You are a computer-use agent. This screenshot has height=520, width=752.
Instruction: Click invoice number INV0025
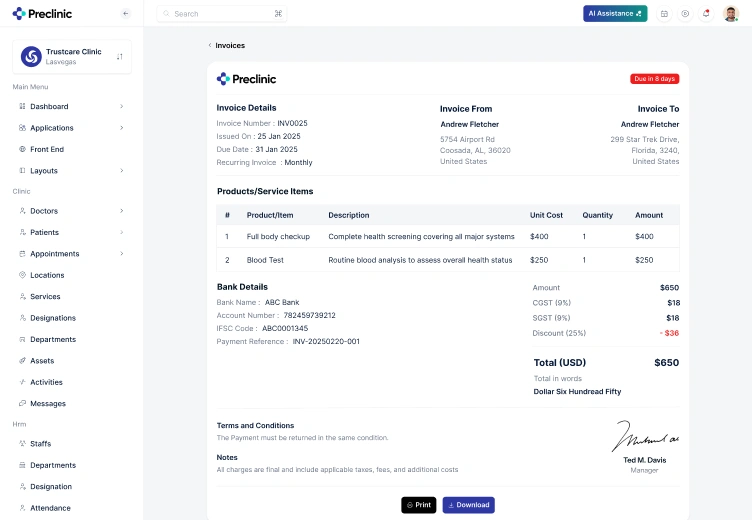click(x=293, y=123)
